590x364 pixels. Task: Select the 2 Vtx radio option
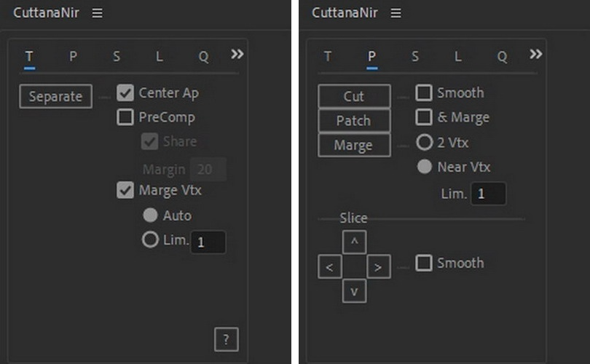click(425, 143)
